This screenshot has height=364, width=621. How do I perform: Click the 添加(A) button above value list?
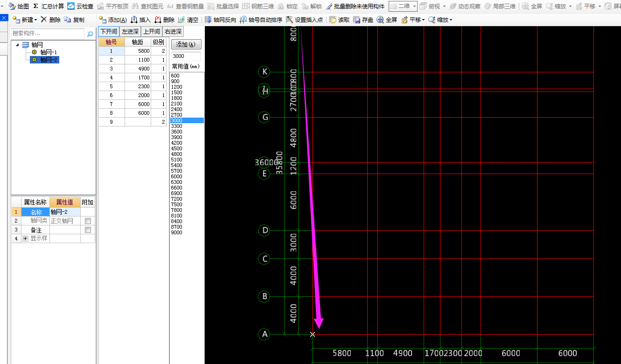187,44
